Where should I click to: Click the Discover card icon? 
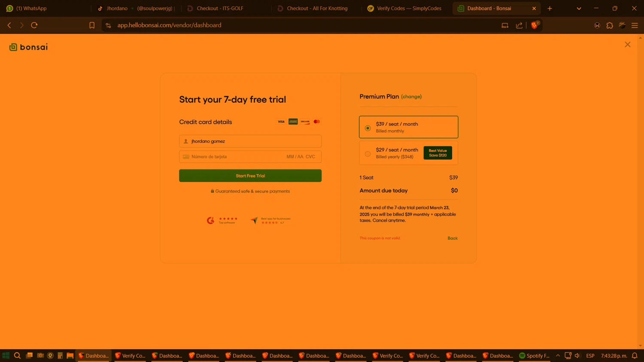click(x=305, y=122)
